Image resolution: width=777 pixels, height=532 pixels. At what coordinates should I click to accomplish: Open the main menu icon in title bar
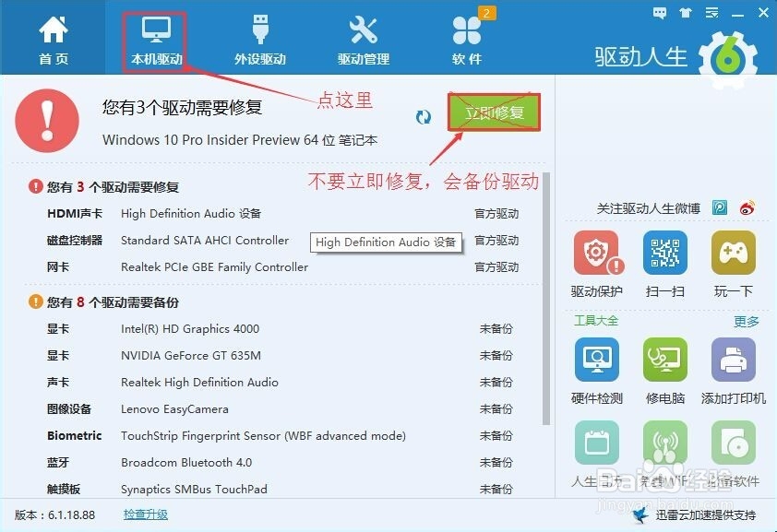(x=711, y=13)
